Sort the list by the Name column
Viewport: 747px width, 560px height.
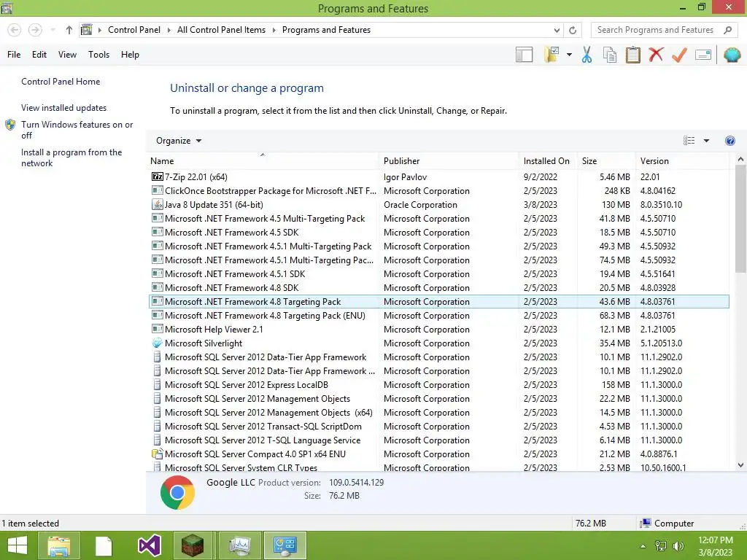pyautogui.click(x=263, y=161)
